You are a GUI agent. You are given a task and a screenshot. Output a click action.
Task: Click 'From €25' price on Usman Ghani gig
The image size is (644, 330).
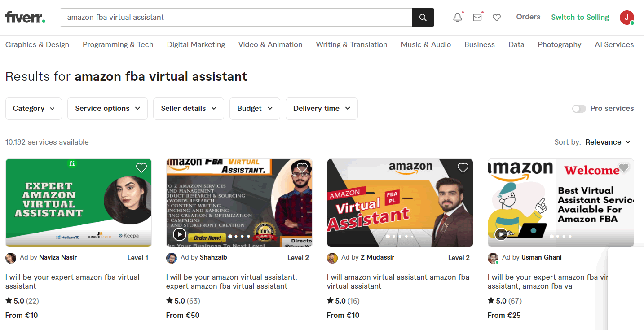click(x=504, y=315)
